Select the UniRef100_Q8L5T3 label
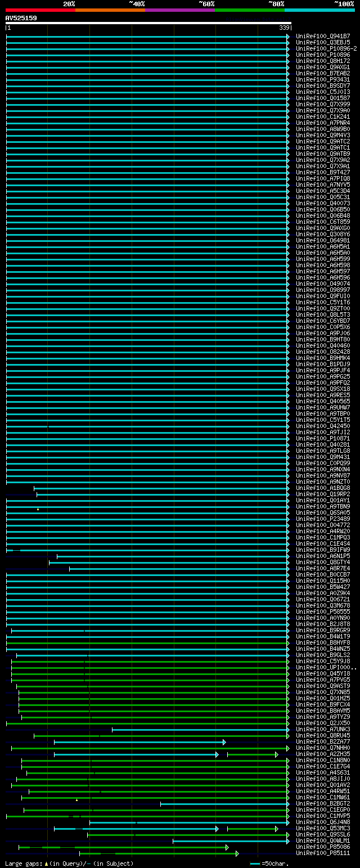This screenshot has height=868, width=360. [322, 314]
